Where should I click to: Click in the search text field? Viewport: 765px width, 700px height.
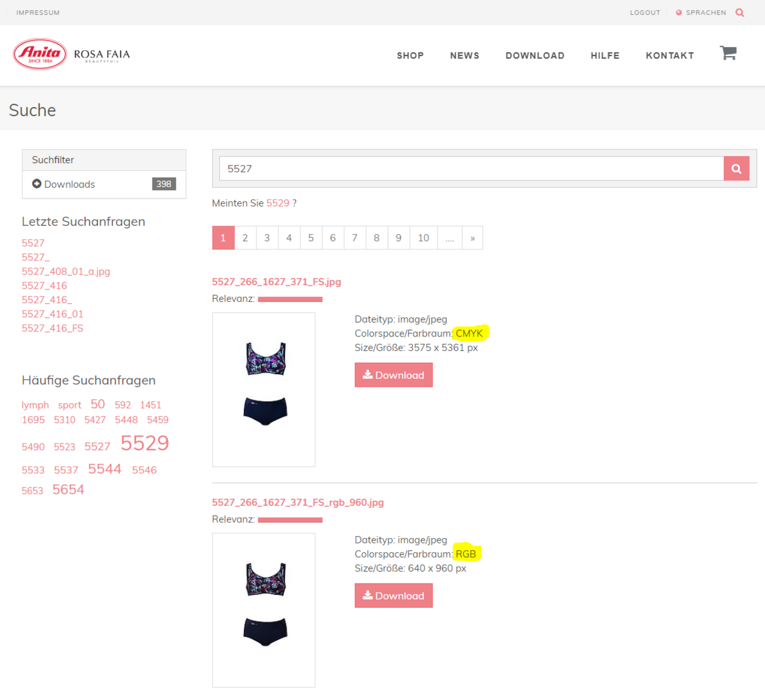tap(471, 169)
